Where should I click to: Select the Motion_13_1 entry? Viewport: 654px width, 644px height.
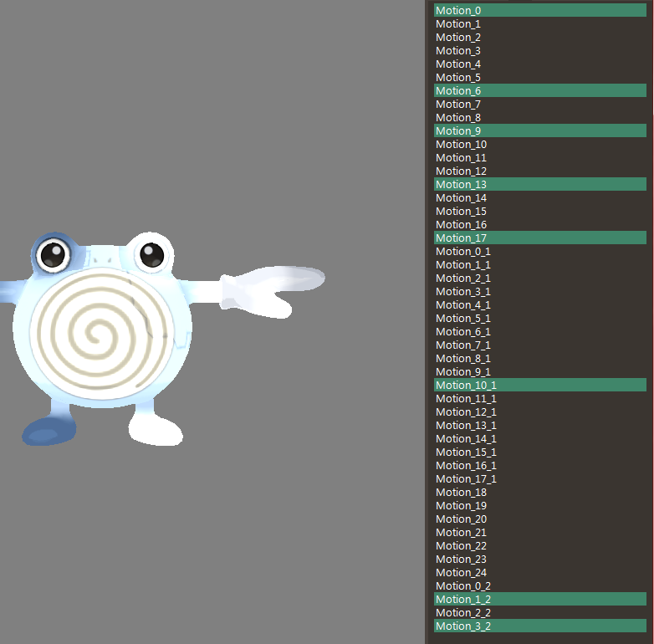539,425
